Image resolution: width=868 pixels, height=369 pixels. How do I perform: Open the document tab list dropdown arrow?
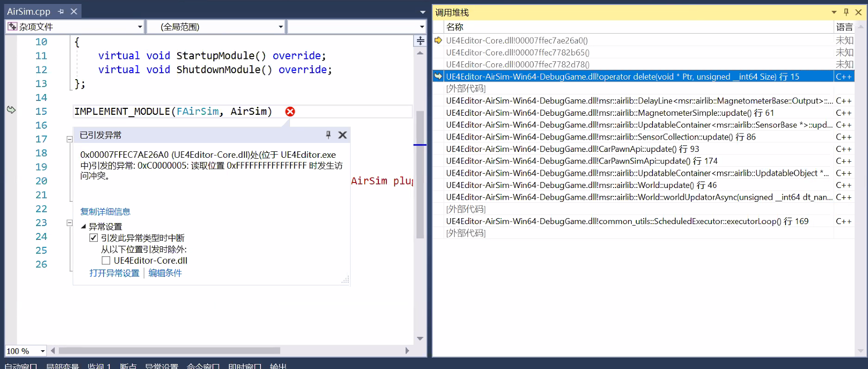[422, 12]
